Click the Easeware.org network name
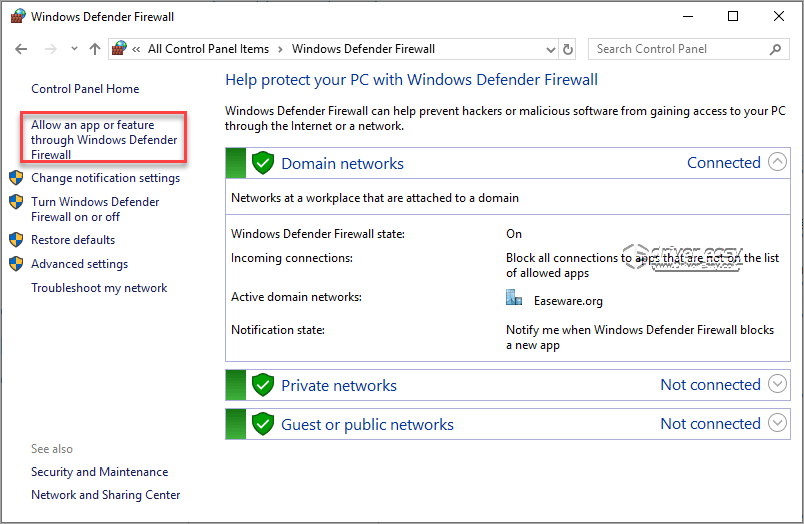 click(x=568, y=301)
